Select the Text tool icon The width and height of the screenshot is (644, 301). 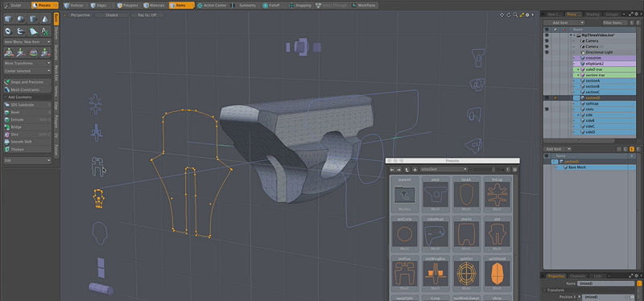point(45,31)
